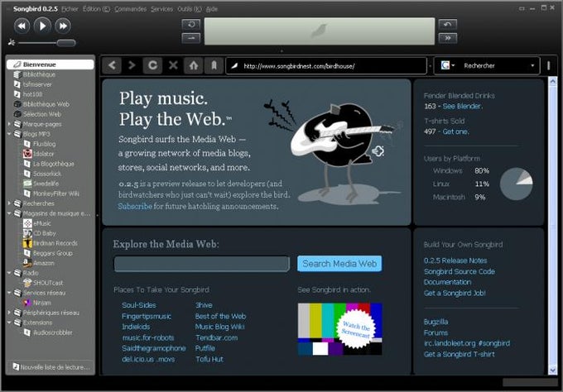Click the Idolator blog icon
The image size is (563, 392).
click(27, 154)
